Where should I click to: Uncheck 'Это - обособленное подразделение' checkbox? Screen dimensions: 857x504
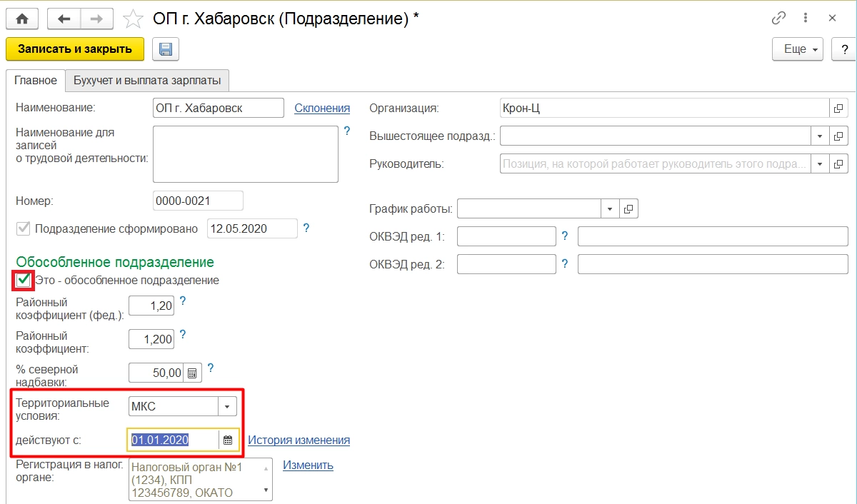(24, 280)
